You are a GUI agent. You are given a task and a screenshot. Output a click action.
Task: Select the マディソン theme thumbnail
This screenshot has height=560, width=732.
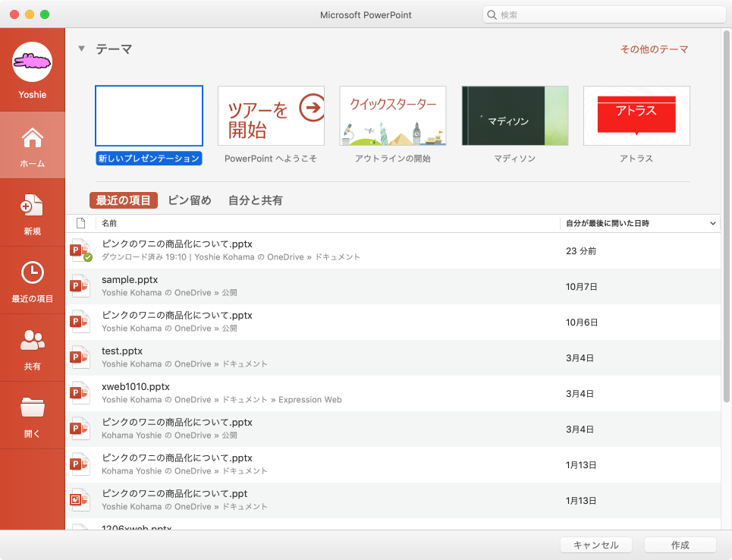coord(515,115)
